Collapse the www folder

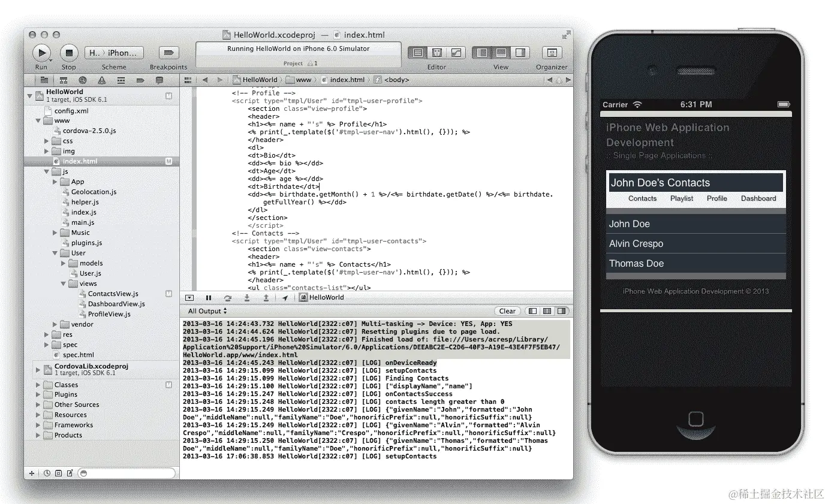[38, 120]
